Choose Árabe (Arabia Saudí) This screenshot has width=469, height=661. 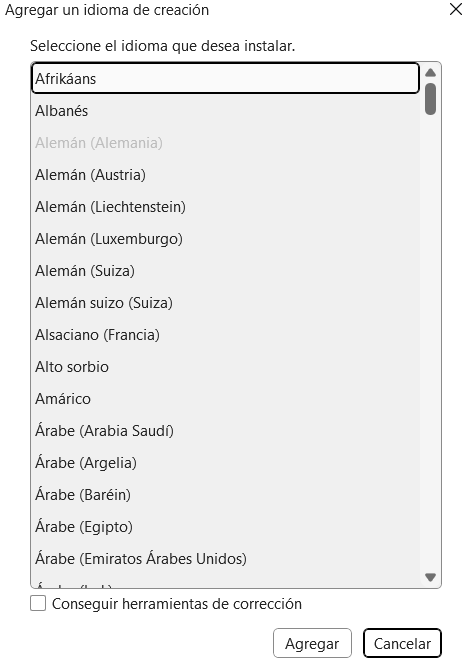tap(225, 431)
